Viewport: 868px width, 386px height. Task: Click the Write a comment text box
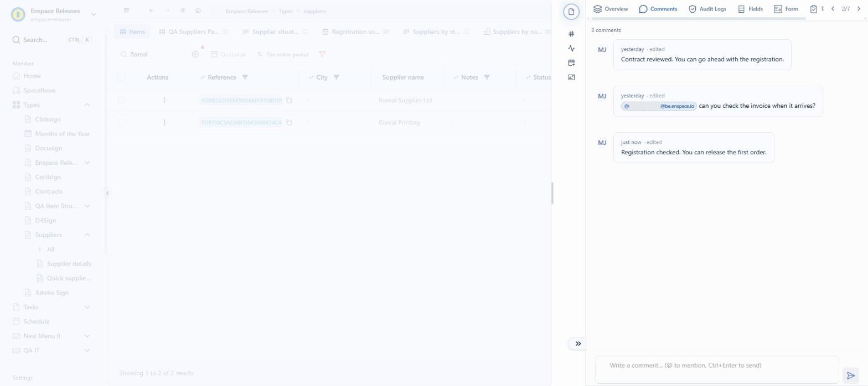coord(717,369)
